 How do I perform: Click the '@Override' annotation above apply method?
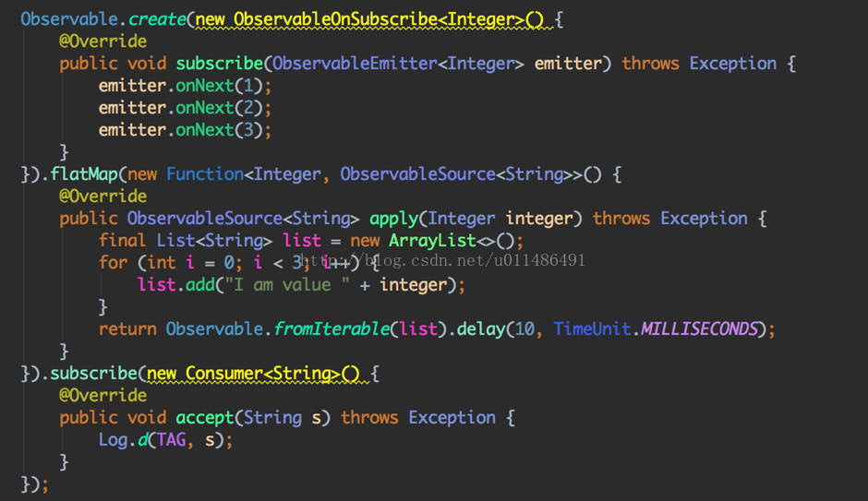[x=103, y=197]
